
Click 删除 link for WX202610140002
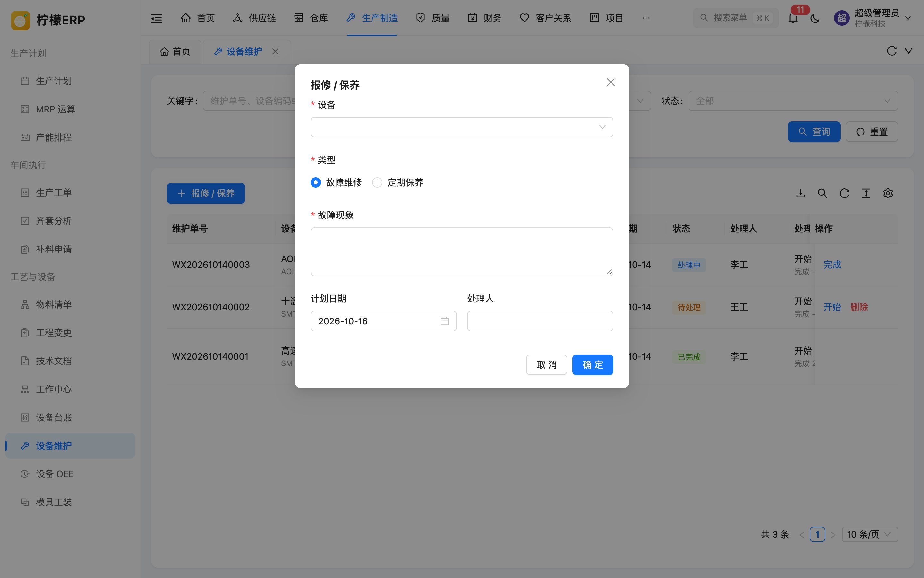click(859, 307)
